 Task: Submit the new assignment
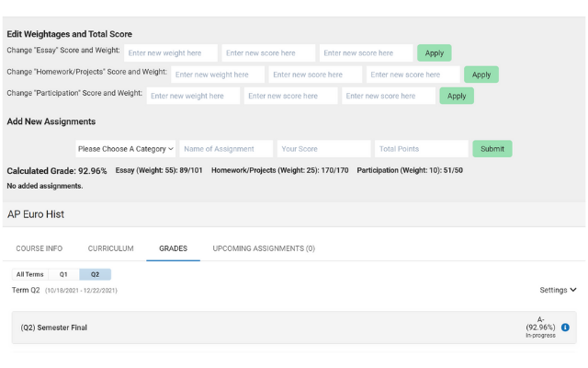[492, 149]
